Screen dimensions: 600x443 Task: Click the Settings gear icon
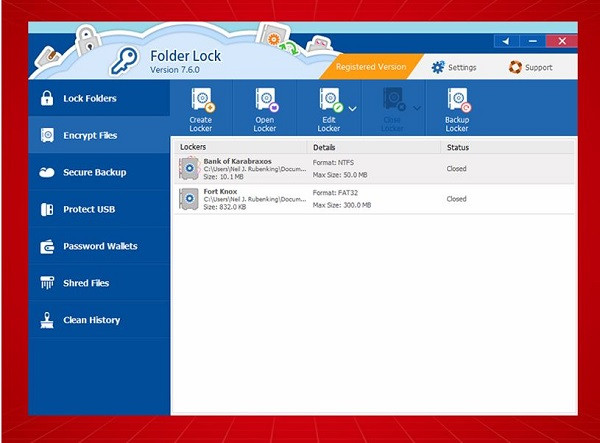point(438,67)
